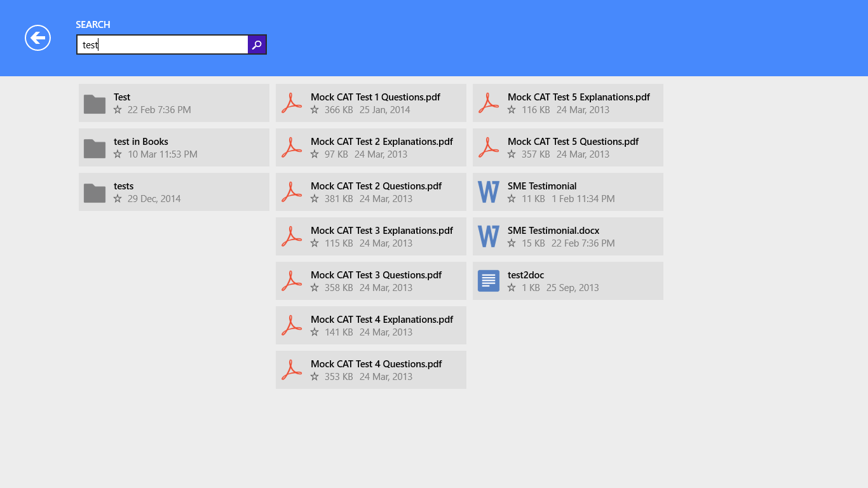Open Mock CAT Test 3 Questions.pdf
The width and height of the screenshot is (868, 488).
[376, 275]
